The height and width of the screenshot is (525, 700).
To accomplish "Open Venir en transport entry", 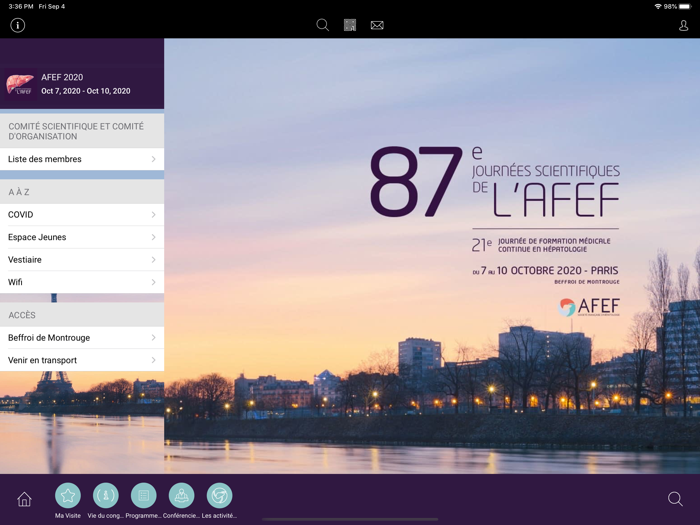I will (x=82, y=360).
